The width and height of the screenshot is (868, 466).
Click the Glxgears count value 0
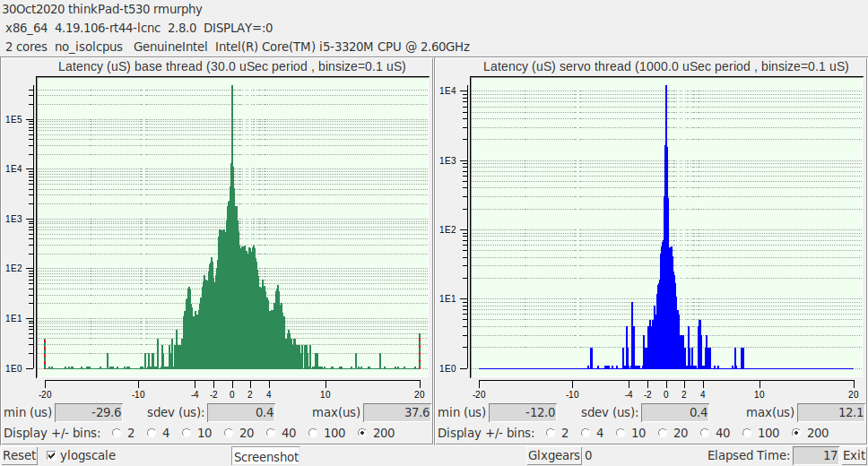pyautogui.click(x=588, y=455)
